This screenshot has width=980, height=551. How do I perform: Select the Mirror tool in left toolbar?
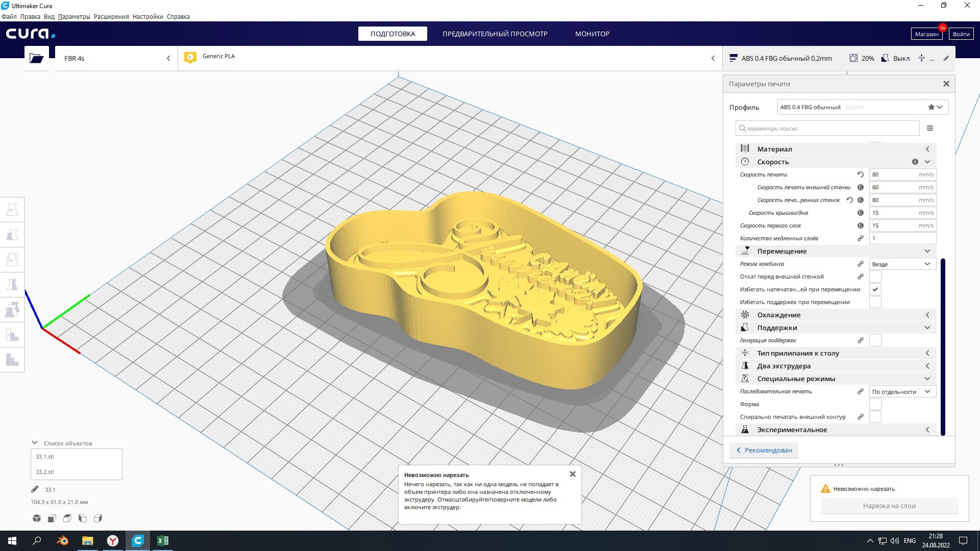pos(12,285)
